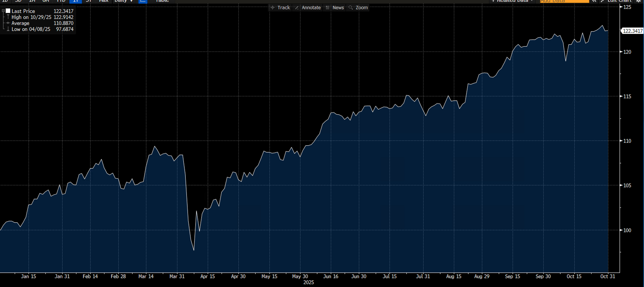Select the 1Y time range
This screenshot has width=644, height=287.
(76, 1)
